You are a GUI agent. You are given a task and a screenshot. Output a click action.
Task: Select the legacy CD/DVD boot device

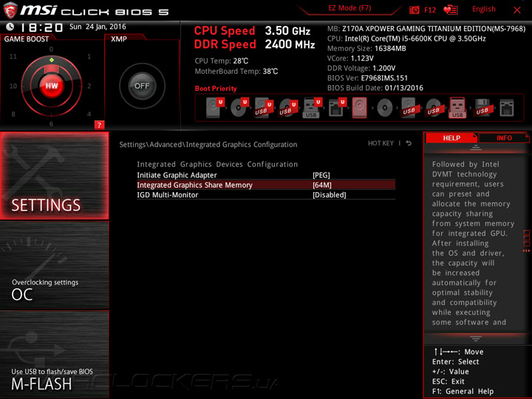pyautogui.click(x=385, y=108)
